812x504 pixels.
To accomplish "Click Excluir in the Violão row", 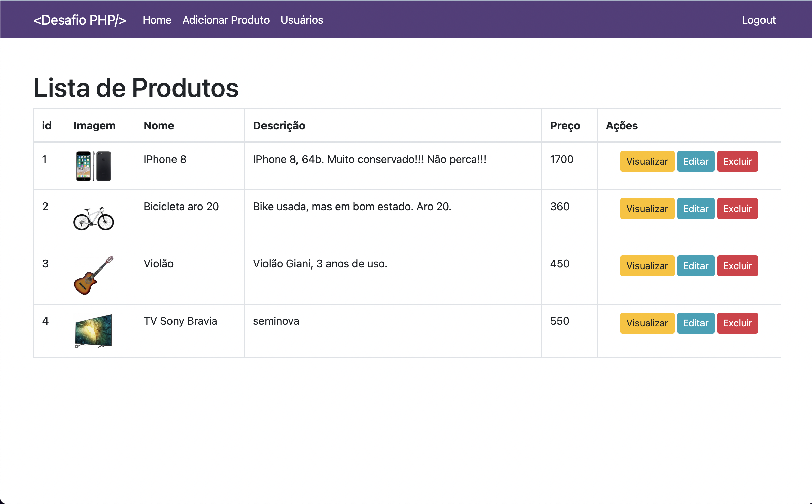I will [737, 266].
